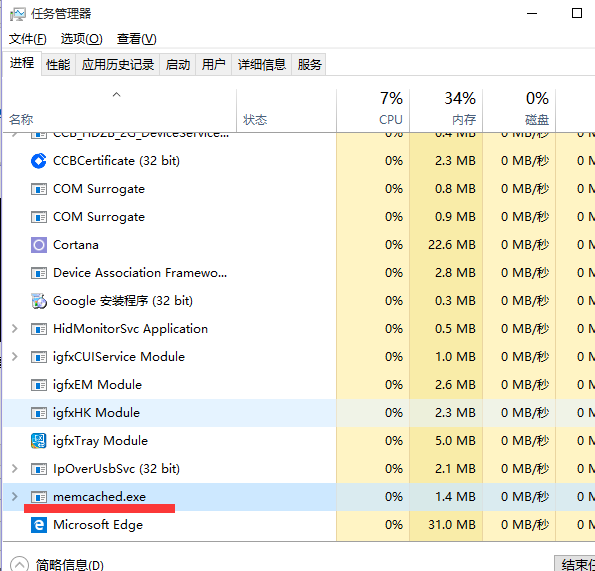This screenshot has width=595, height=571.
Task: Select the igfxTray Module icon
Action: pyautogui.click(x=39, y=441)
